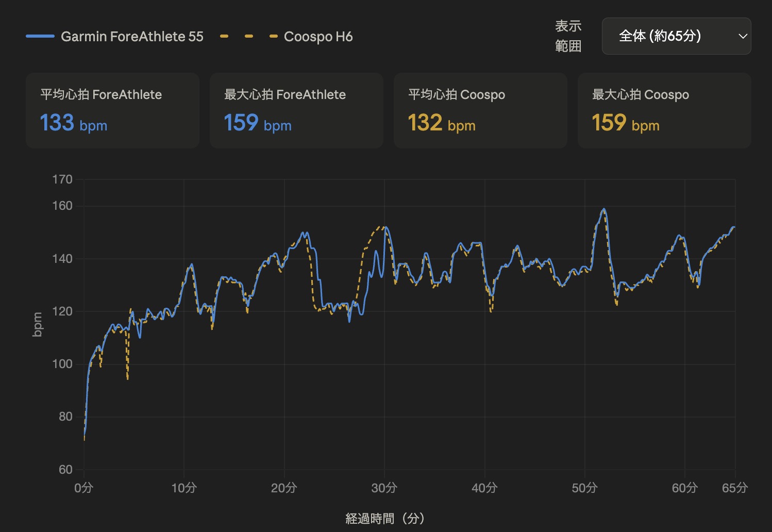Click the yellow dashed line legend swatch
The image size is (772, 532).
(249, 36)
